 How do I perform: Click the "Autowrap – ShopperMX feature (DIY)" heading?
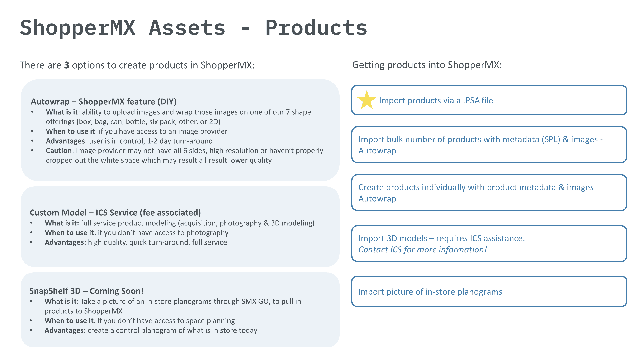tap(104, 102)
